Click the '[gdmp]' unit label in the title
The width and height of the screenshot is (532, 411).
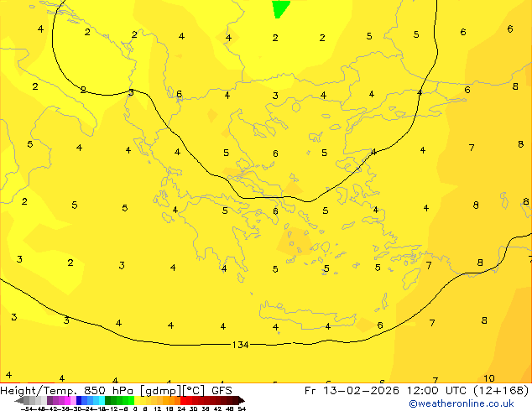click(x=161, y=391)
